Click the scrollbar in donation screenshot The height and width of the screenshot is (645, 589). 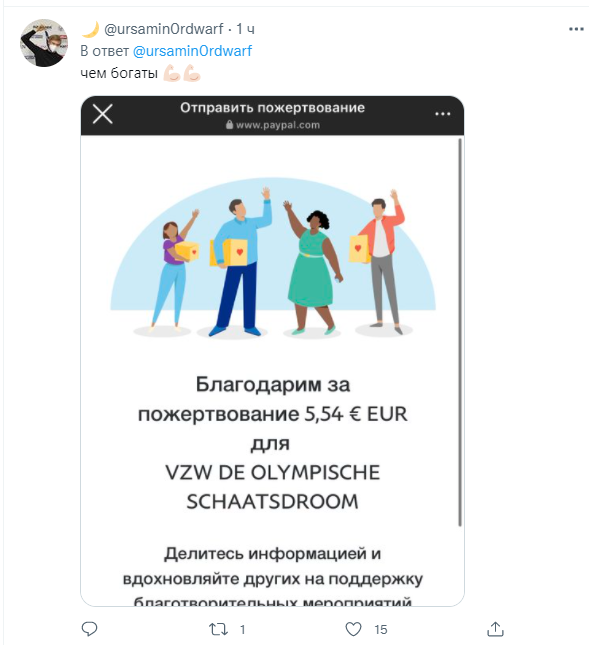[460, 332]
